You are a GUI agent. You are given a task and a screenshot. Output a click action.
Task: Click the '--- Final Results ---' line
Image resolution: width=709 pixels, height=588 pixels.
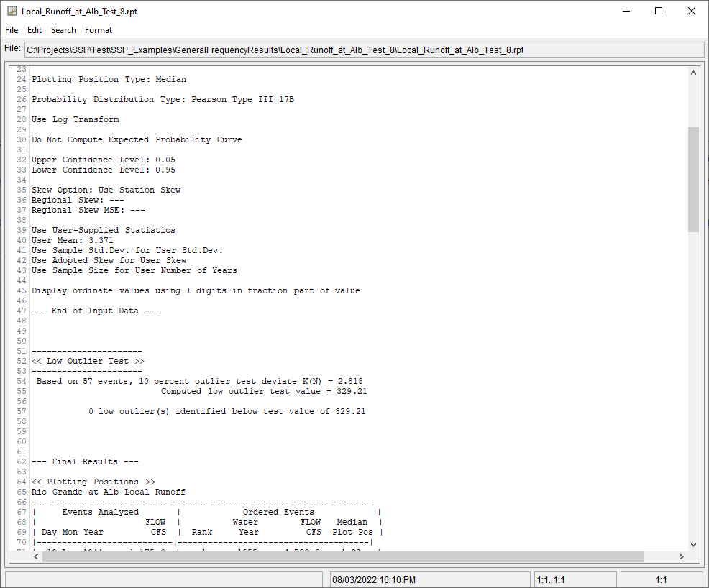click(85, 462)
